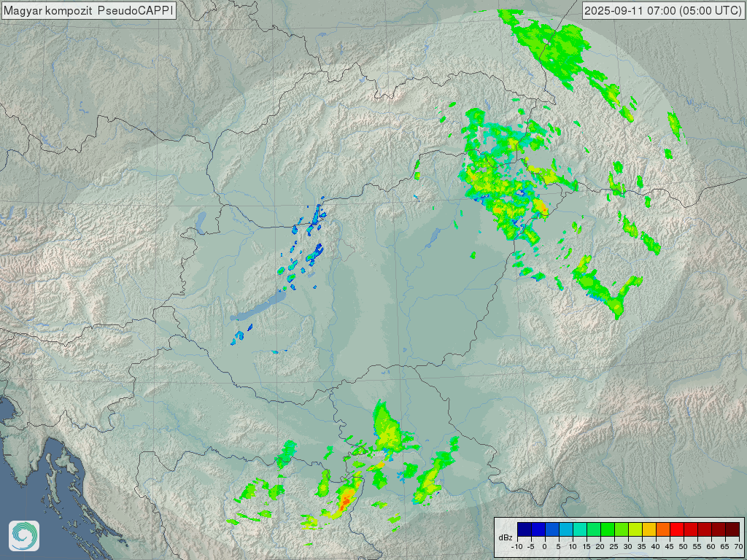Viewport: 747px width, 560px height.
Task: Select the blue -5 to 0 legend swatch
Action: [x=538, y=529]
